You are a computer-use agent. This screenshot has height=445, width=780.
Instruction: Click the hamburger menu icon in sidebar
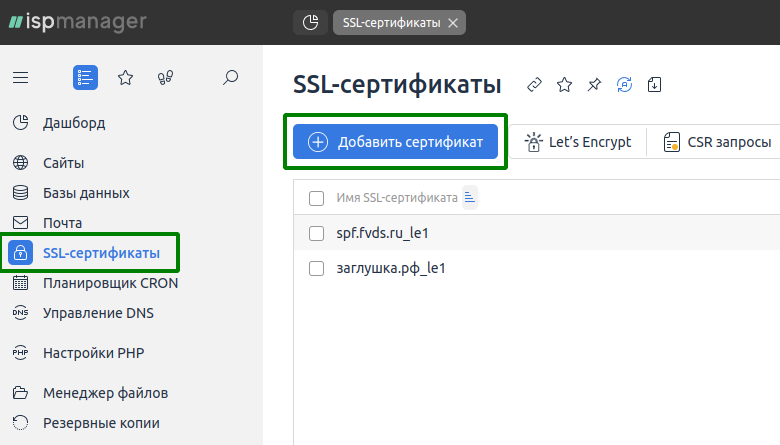click(x=21, y=77)
